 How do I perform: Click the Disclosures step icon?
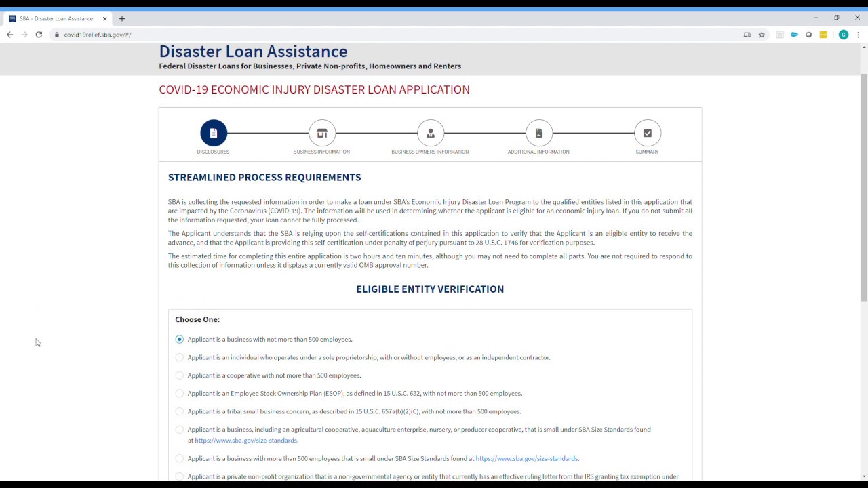click(214, 133)
